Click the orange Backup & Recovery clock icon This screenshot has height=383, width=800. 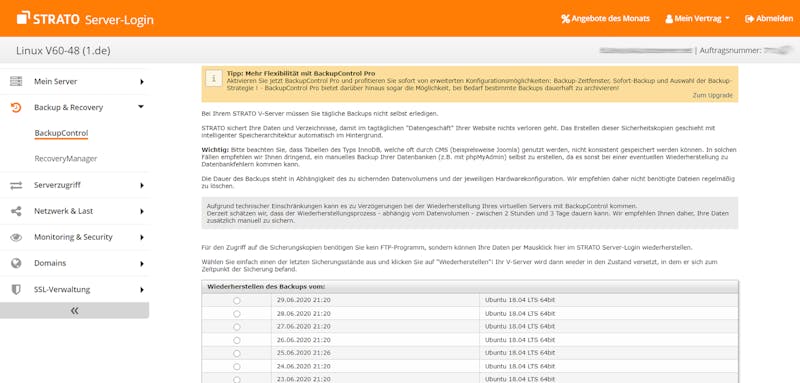pyautogui.click(x=16, y=108)
